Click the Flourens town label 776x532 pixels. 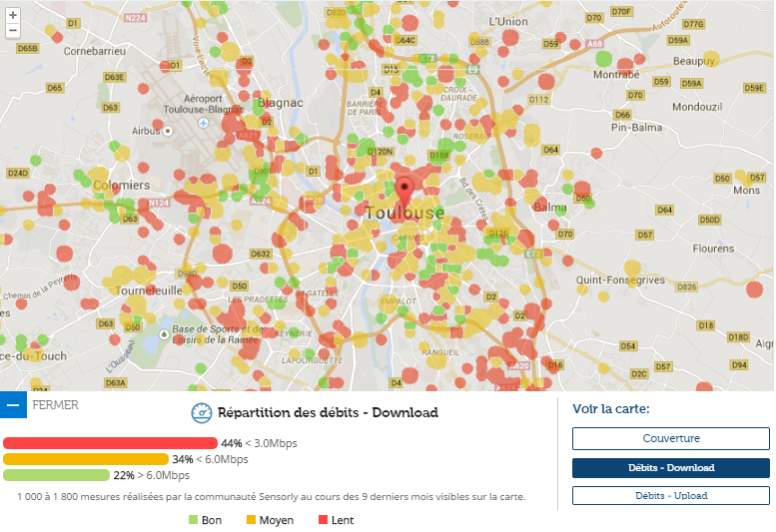point(713,249)
